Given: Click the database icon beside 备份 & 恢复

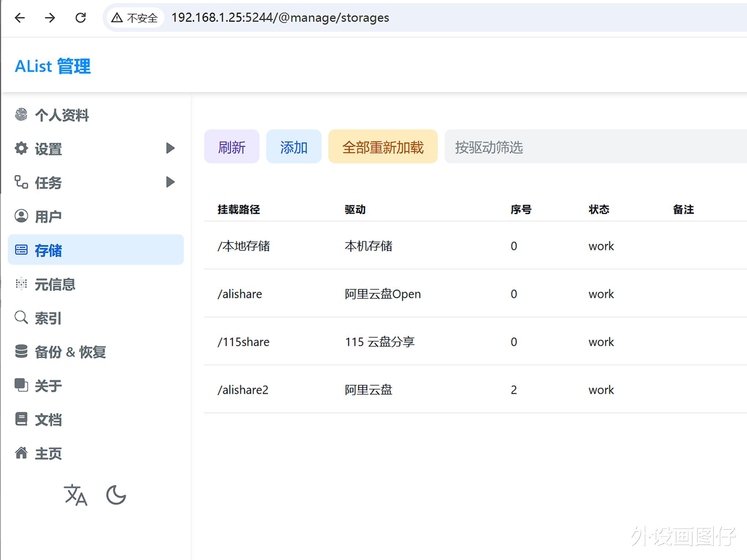Looking at the screenshot, I should coord(21,351).
